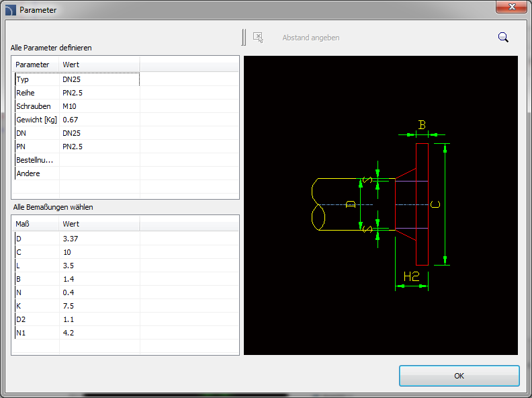Click the Gewicht value 0.67
Viewport: 532px width, 398px height.
pyautogui.click(x=99, y=120)
